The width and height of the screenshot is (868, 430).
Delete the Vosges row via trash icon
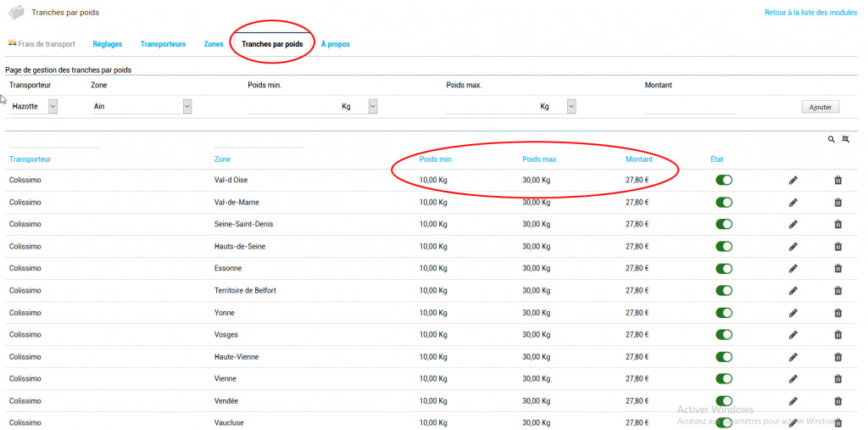click(x=837, y=334)
